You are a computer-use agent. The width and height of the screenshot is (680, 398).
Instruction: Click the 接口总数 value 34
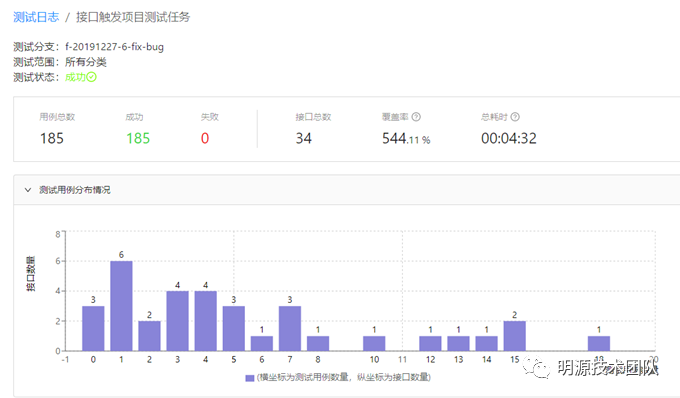(304, 138)
